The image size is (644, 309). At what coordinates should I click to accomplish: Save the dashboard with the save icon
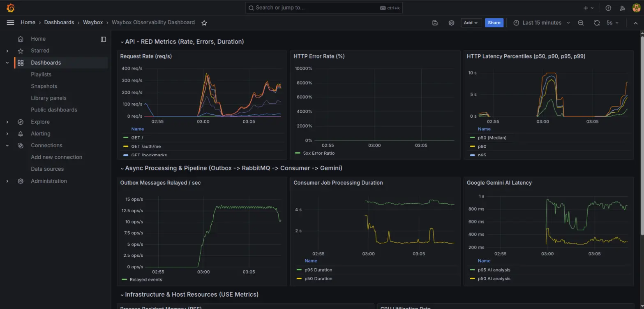(x=435, y=23)
